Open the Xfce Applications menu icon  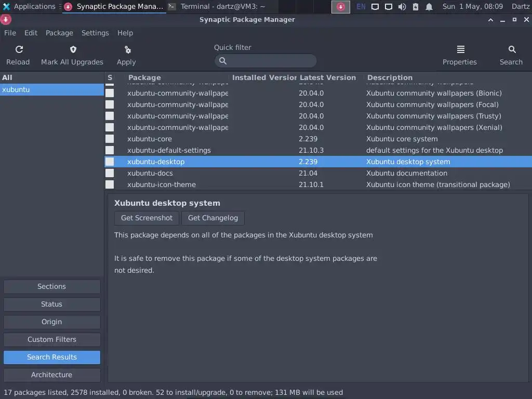(x=6, y=6)
